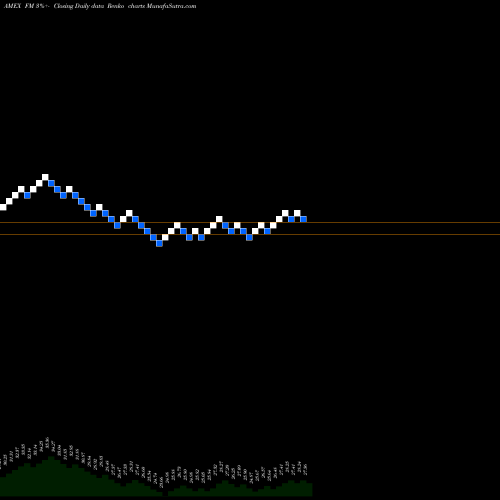
Task: Click the upper orange horizontal level line
Action: pyautogui.click(x=250, y=222)
